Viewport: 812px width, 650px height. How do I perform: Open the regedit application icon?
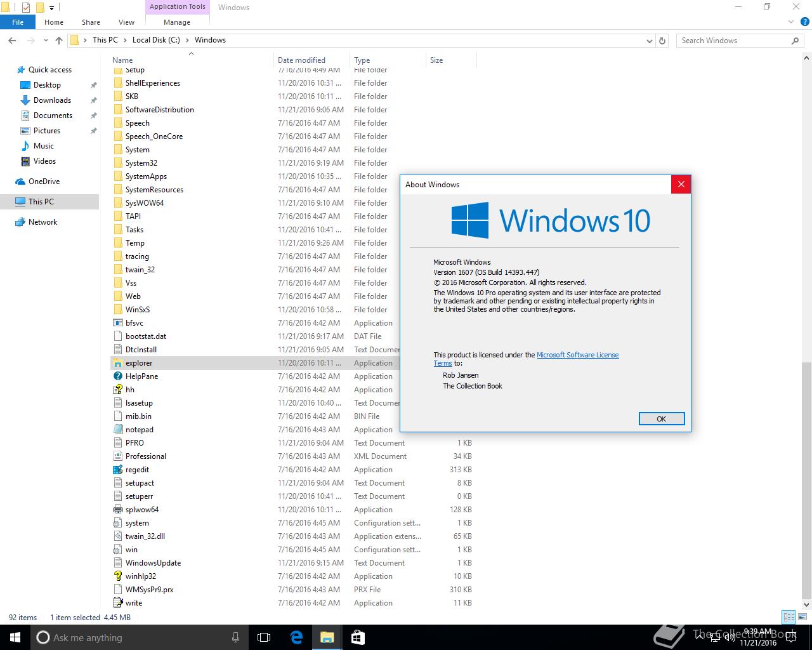[x=117, y=470]
